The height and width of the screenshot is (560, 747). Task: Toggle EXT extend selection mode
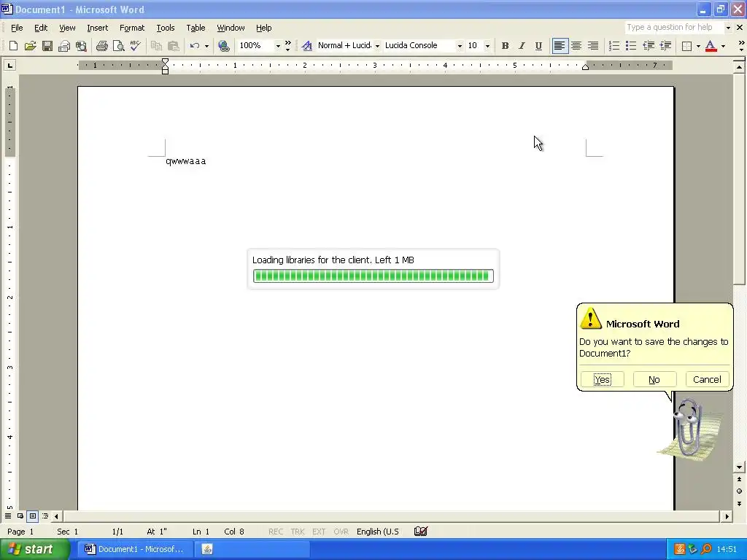319,532
